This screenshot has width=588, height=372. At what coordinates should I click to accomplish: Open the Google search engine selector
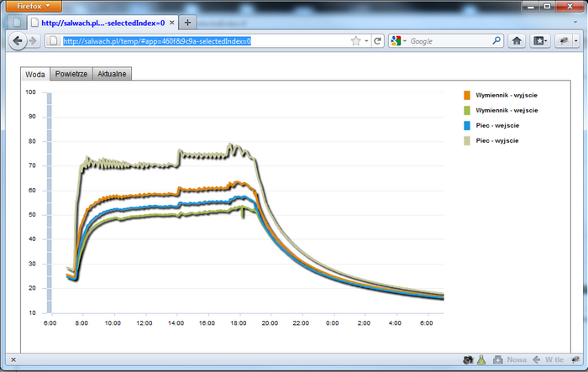click(398, 41)
